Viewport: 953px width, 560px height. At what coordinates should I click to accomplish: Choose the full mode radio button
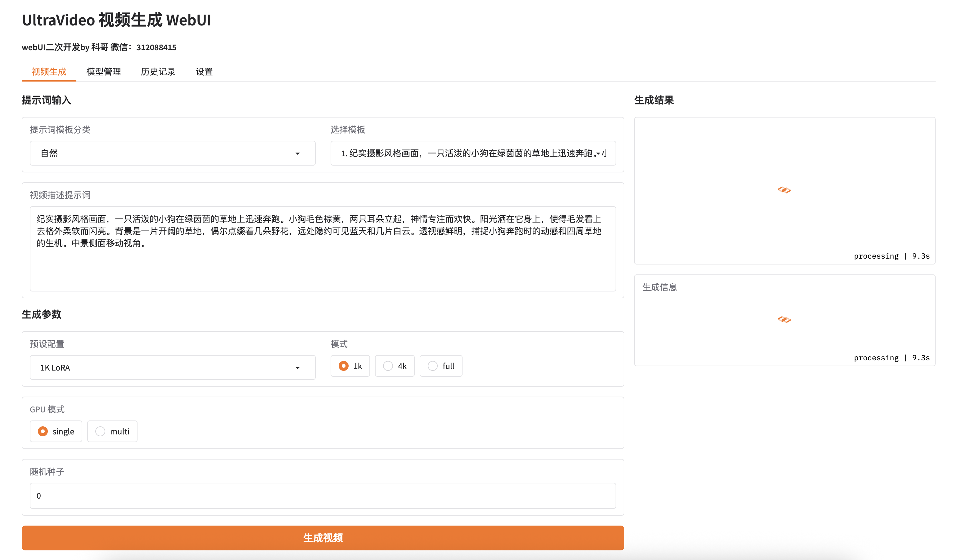433,366
